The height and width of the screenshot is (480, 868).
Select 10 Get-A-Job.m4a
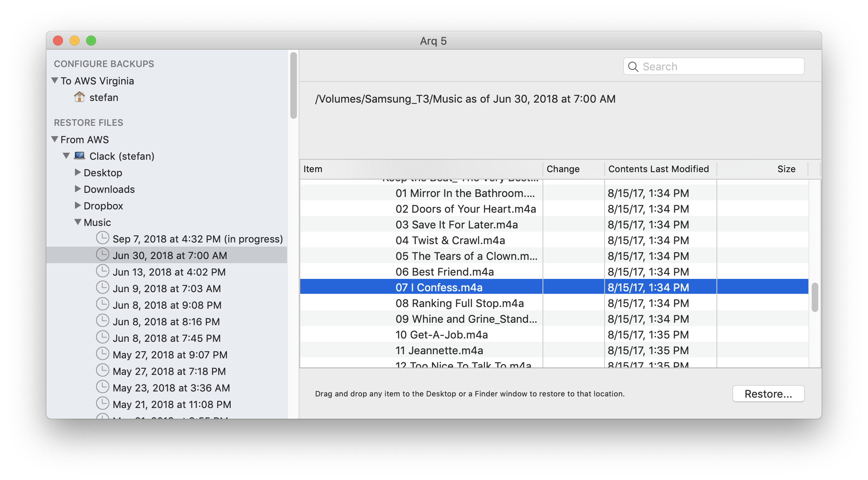point(554,335)
